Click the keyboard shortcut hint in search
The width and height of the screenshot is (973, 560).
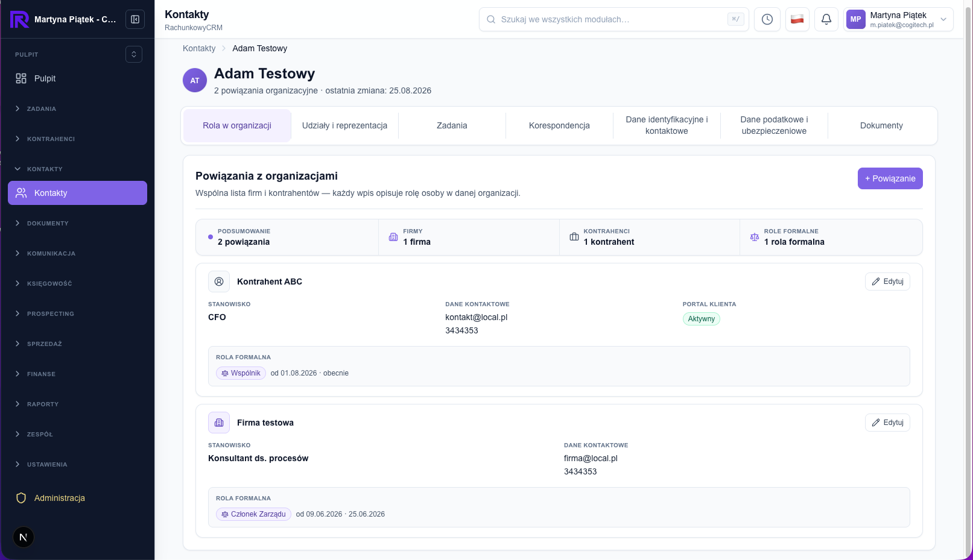(735, 19)
